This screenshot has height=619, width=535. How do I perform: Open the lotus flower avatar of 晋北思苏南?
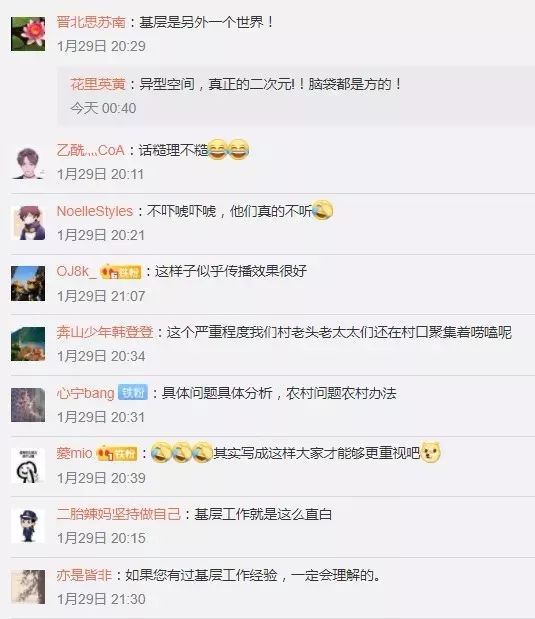(28, 34)
